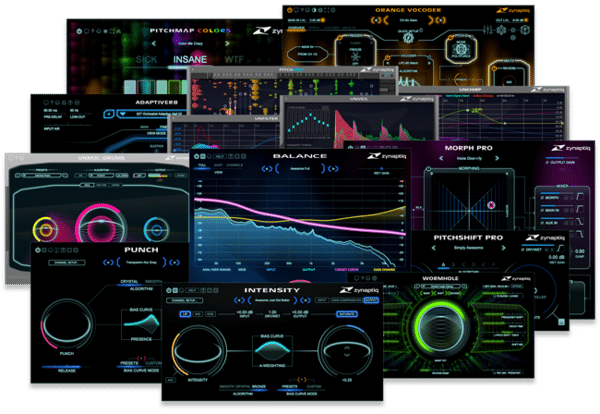Toggle SATURATE button in Intensity
Screen dimensions: 600x414
(x=347, y=314)
